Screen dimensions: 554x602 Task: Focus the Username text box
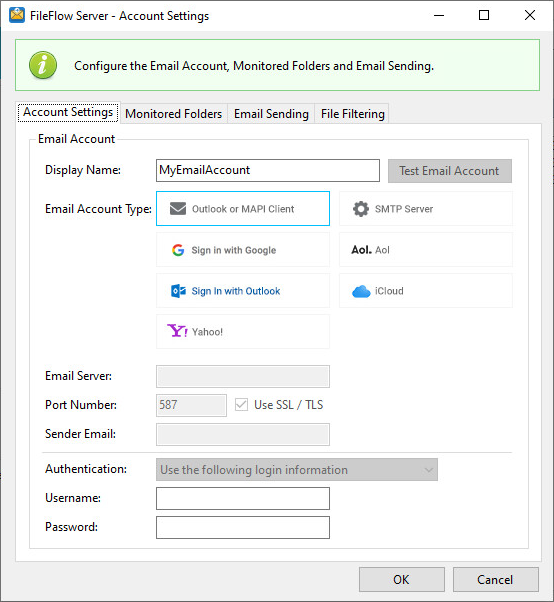[243, 498]
